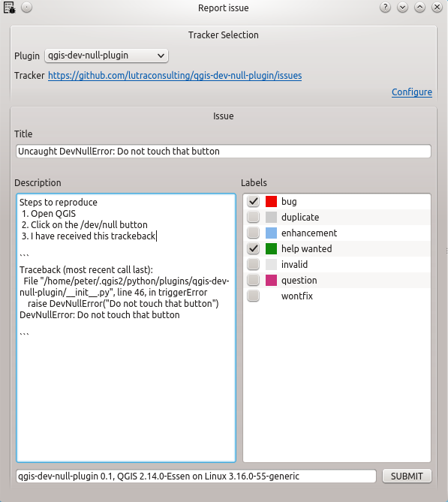
Task: Click the red bug color swatch
Action: pos(271,201)
